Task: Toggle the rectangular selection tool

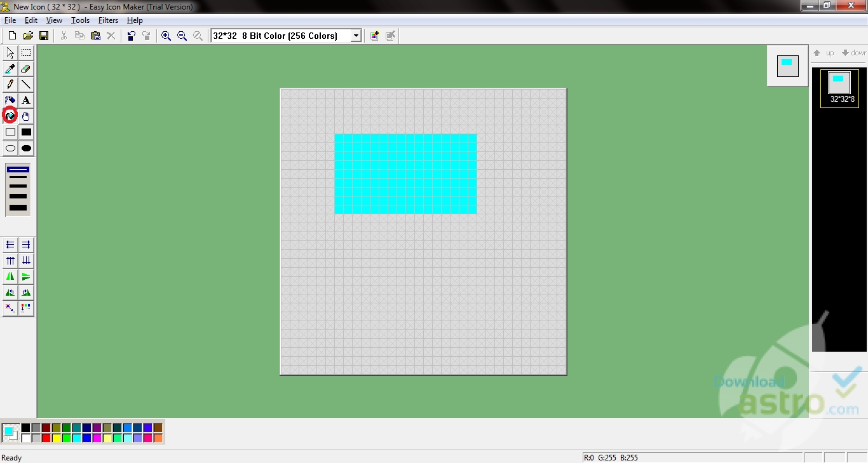Action: [x=25, y=52]
